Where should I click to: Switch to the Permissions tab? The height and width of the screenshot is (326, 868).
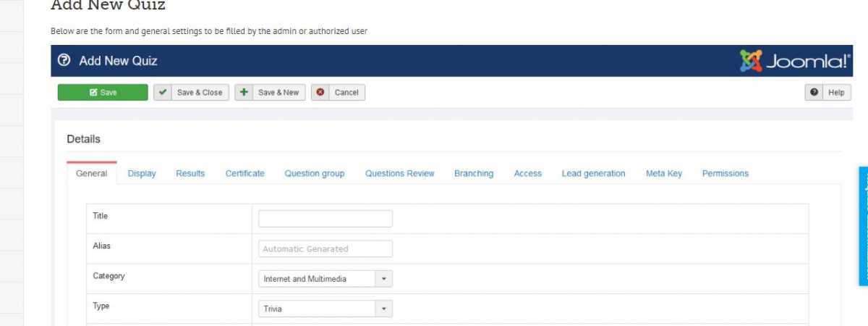click(726, 174)
